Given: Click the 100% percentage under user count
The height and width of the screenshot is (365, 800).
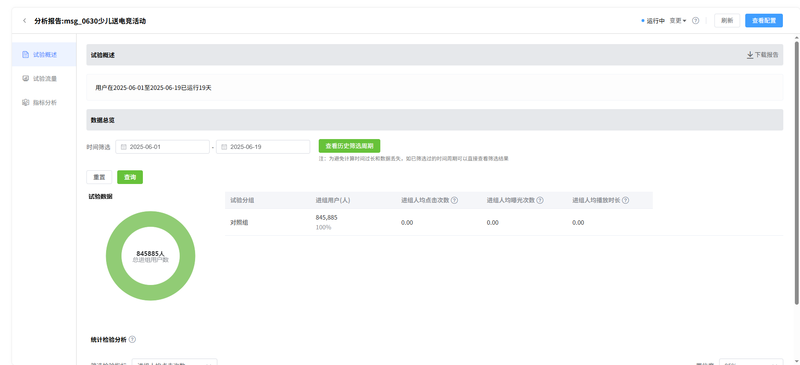Looking at the screenshot, I should click(x=323, y=227).
